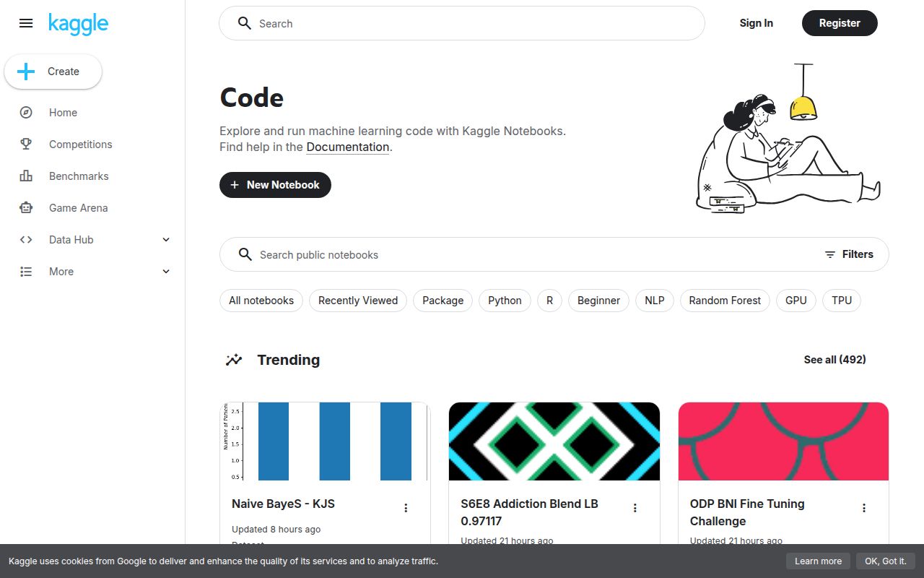Focus the top Search field
924x578 pixels.
click(462, 23)
